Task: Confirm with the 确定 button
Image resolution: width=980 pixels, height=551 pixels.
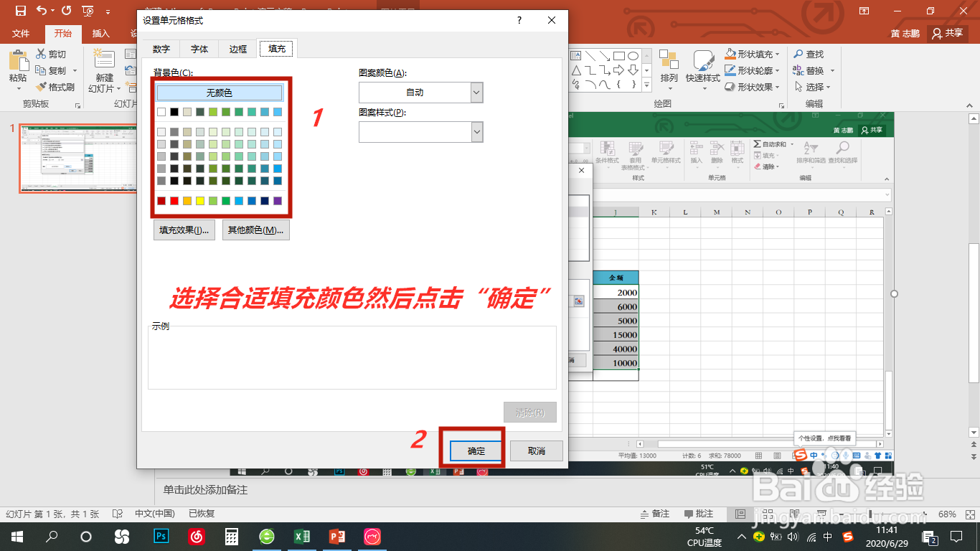Action: click(x=476, y=451)
